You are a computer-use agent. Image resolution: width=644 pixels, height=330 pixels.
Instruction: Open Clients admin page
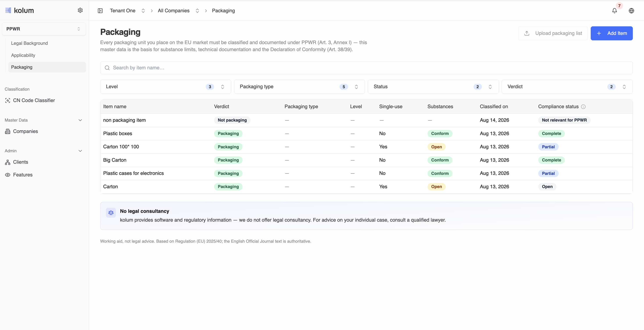coord(20,162)
